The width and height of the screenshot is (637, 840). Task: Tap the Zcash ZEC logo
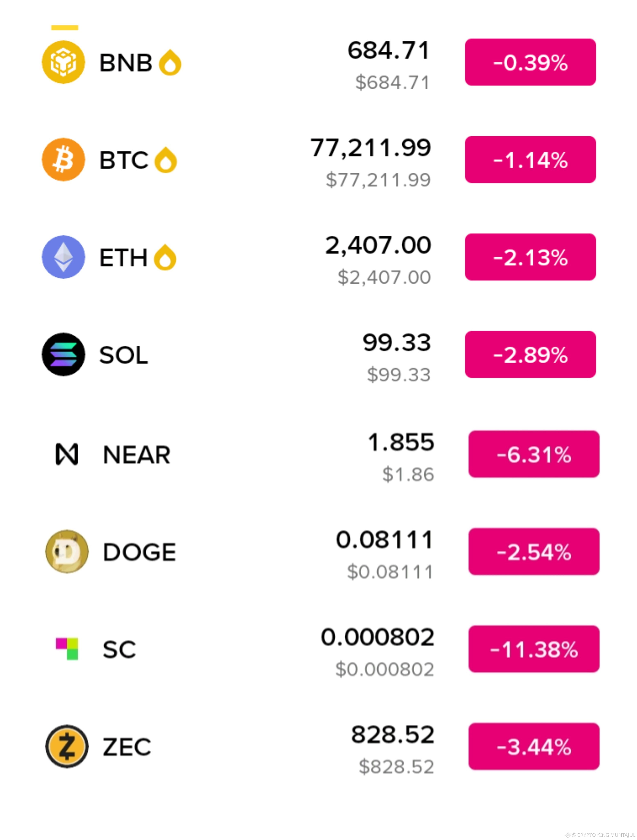click(67, 746)
